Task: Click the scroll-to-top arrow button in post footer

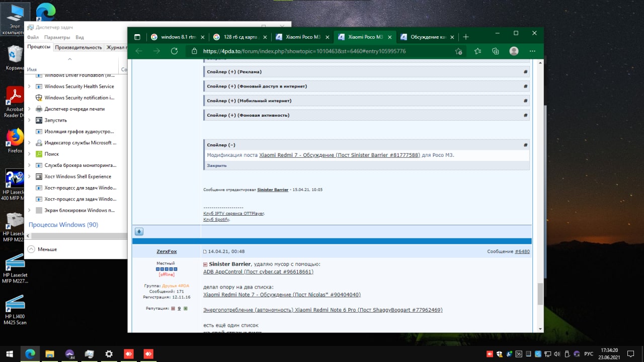Action: coord(139,231)
